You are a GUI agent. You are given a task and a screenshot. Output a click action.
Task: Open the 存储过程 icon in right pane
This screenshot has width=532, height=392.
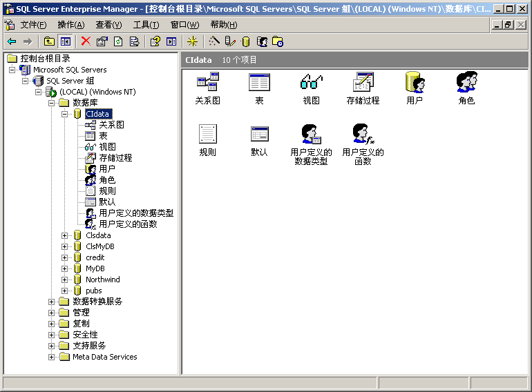click(363, 88)
